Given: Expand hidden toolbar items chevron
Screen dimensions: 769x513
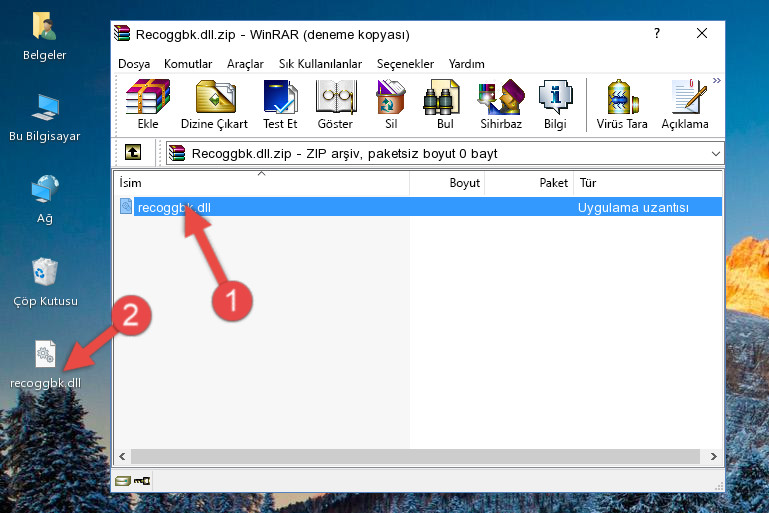Looking at the screenshot, I should [717, 80].
